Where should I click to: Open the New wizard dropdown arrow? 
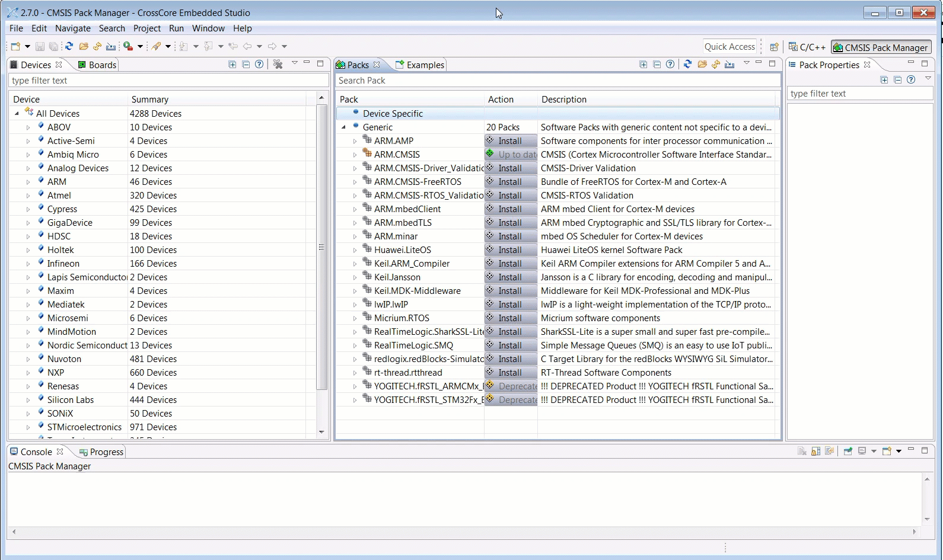pos(27,46)
